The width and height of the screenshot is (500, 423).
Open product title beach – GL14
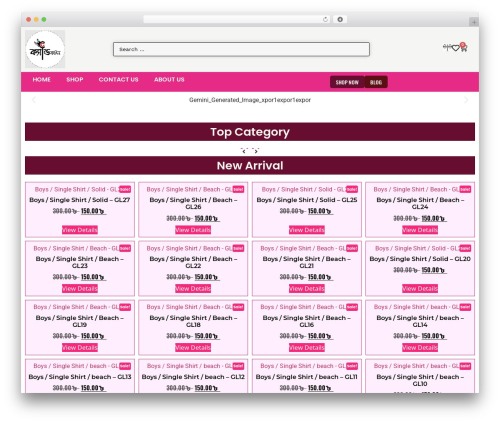[420, 321]
